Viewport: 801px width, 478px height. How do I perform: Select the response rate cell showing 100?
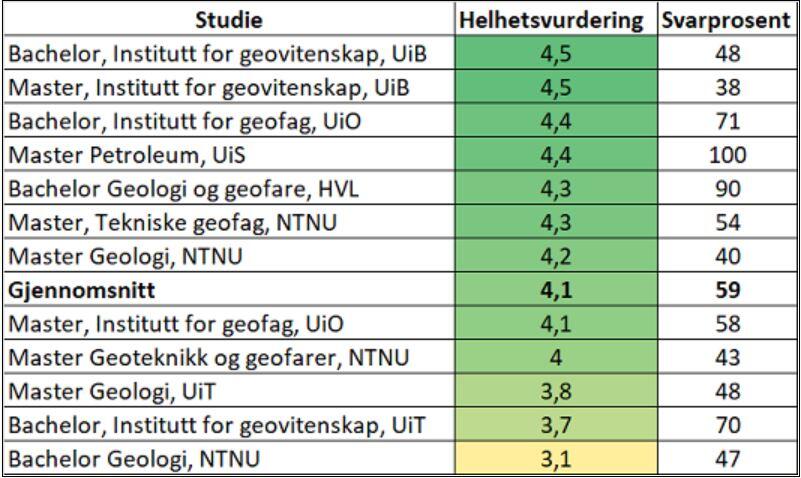pos(727,154)
